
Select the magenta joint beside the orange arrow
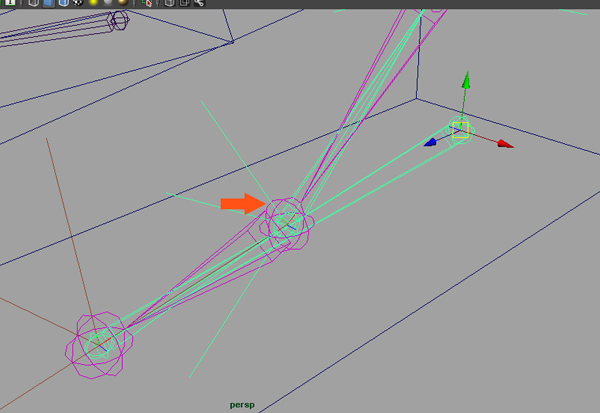click(x=287, y=224)
